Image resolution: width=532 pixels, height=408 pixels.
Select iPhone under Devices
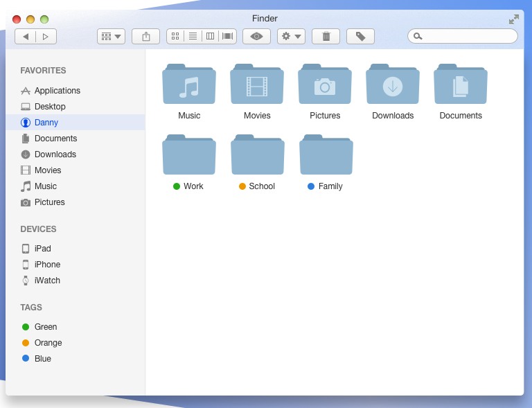click(x=47, y=265)
